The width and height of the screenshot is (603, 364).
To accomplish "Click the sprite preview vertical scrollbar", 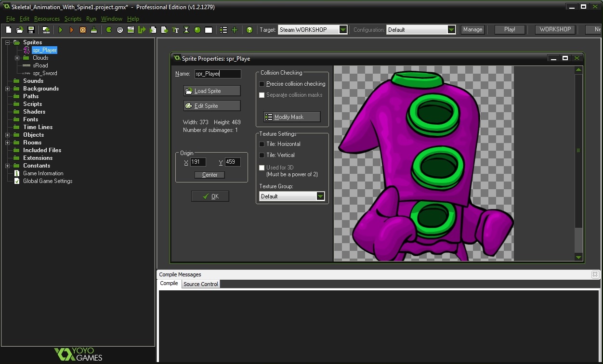I will click(578, 150).
